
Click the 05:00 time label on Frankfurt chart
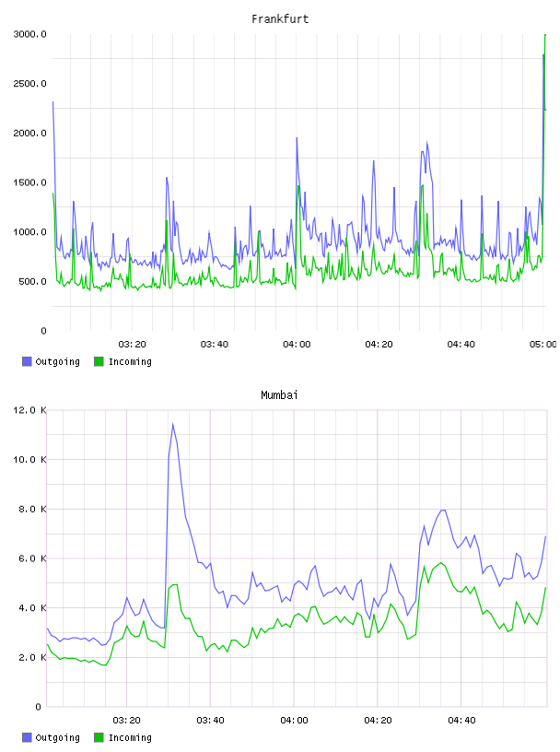(x=543, y=345)
